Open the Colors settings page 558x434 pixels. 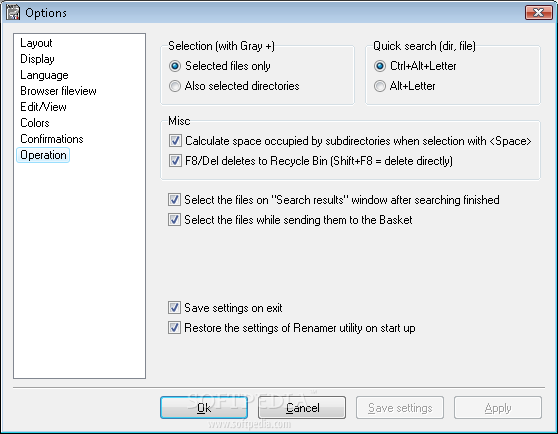coord(35,123)
